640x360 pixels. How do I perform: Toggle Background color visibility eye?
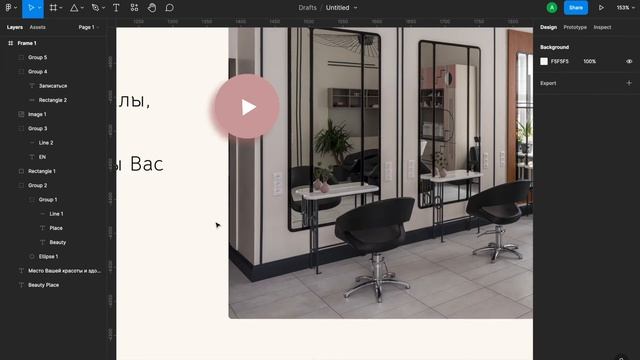click(629, 61)
